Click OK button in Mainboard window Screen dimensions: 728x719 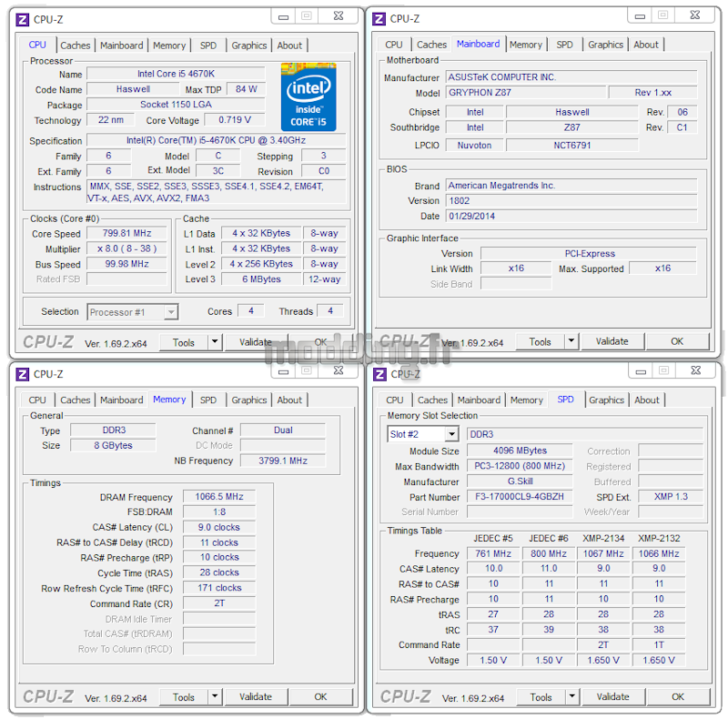pyautogui.click(x=677, y=341)
